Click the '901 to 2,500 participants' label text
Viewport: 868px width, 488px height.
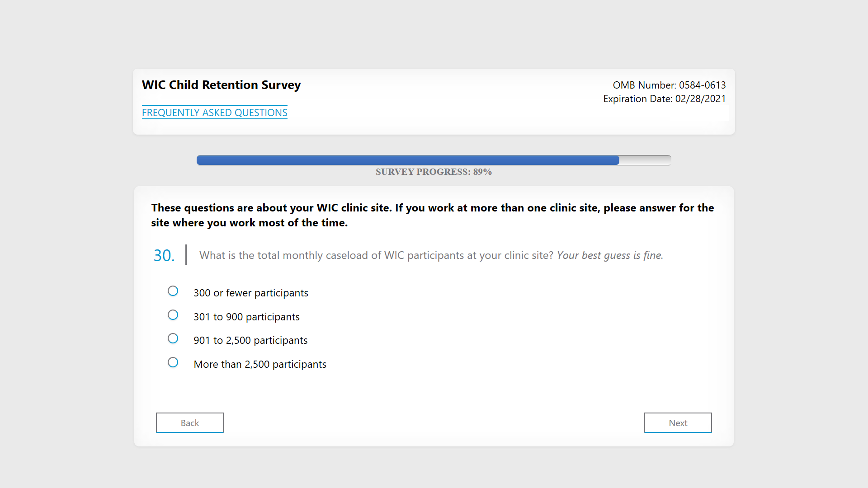(x=250, y=340)
